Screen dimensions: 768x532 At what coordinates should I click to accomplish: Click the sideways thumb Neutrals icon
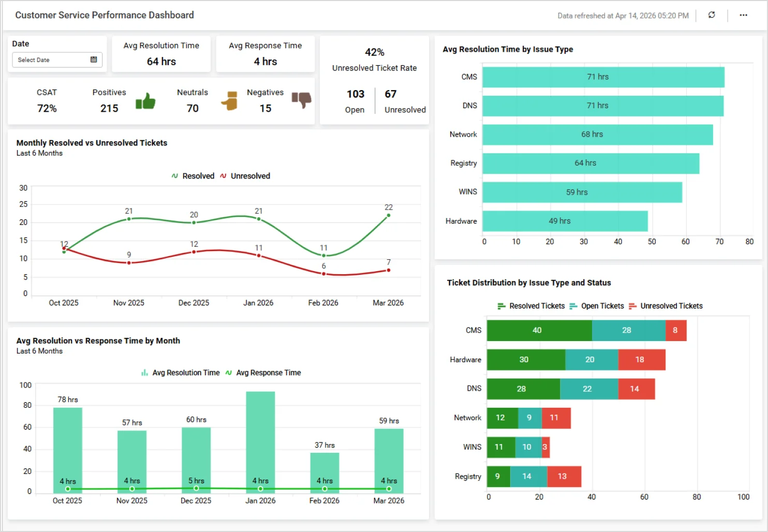(x=229, y=100)
